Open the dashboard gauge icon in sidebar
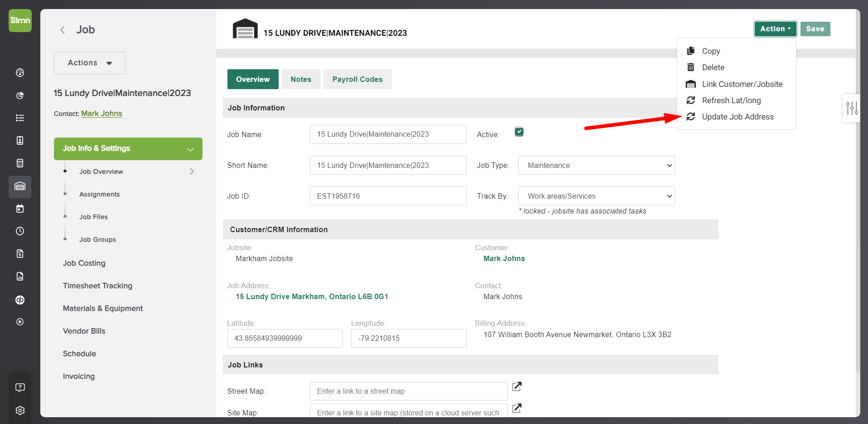Screen dimensions: 868x424 [x=20, y=73]
